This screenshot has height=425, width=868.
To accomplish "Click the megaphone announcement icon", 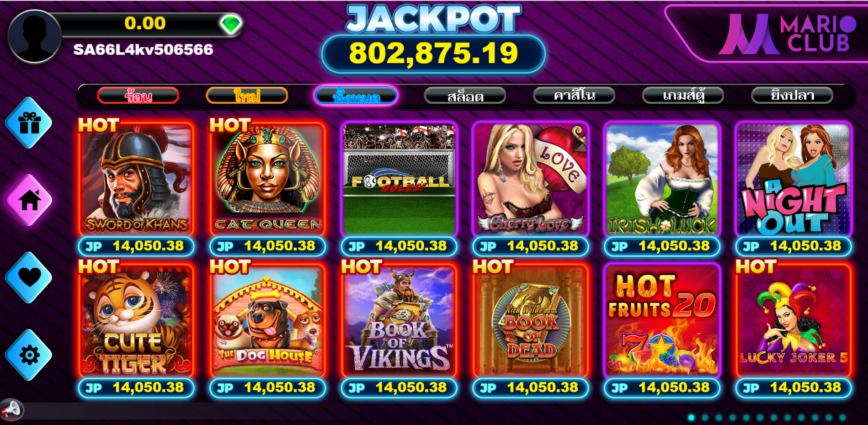I will pos(11,409).
